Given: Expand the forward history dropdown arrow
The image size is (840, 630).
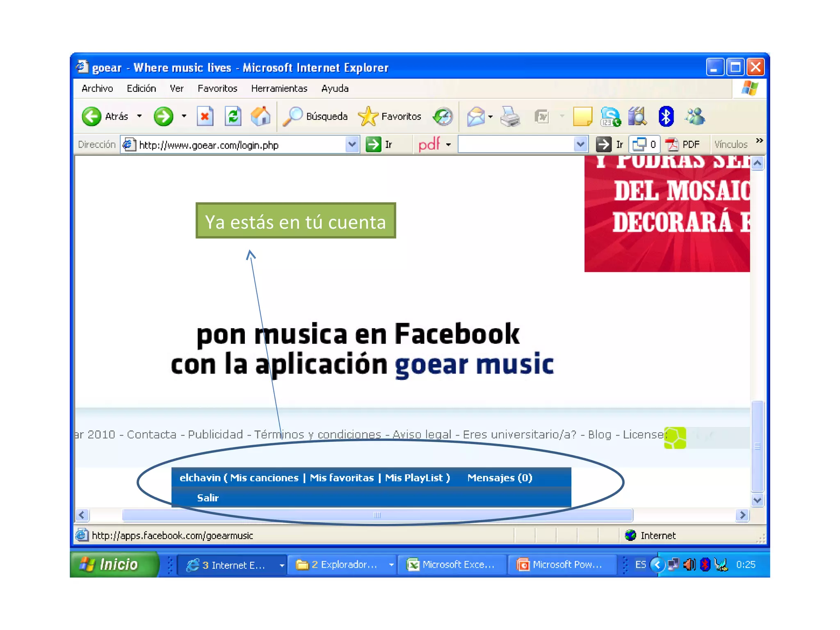Looking at the screenshot, I should click(184, 116).
